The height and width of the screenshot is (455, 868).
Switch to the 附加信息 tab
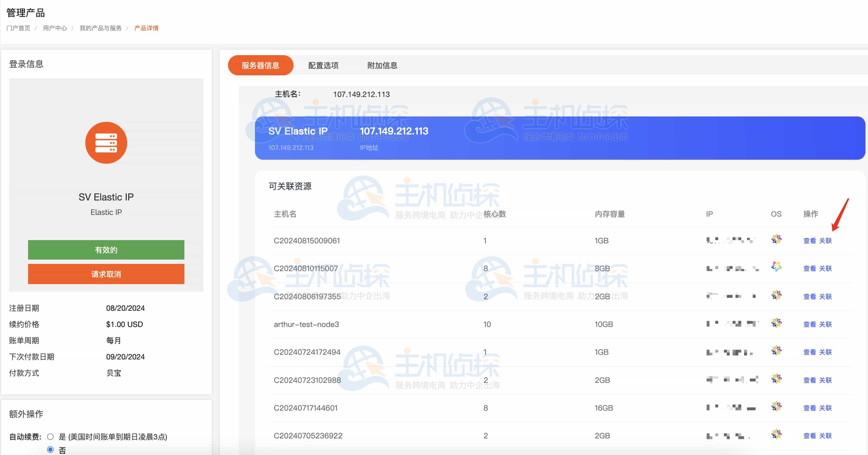(x=382, y=65)
